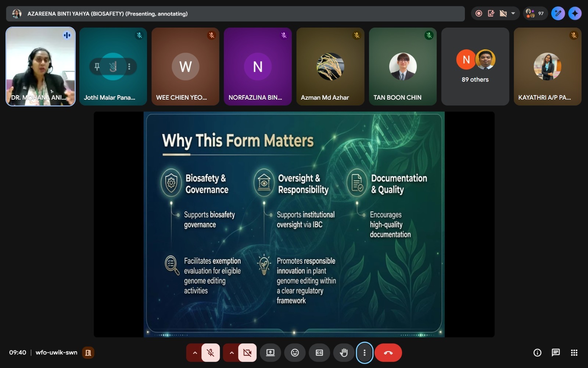588x368 pixels.
Task: Leave the call with red hang-up button
Action: pyautogui.click(x=388, y=353)
